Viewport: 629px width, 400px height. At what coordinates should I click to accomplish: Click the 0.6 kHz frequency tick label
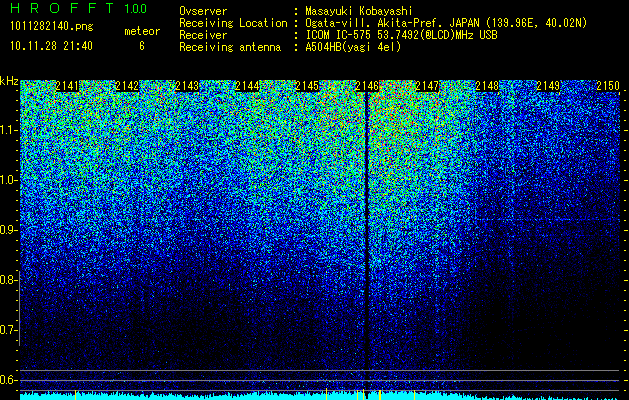click(x=8, y=380)
